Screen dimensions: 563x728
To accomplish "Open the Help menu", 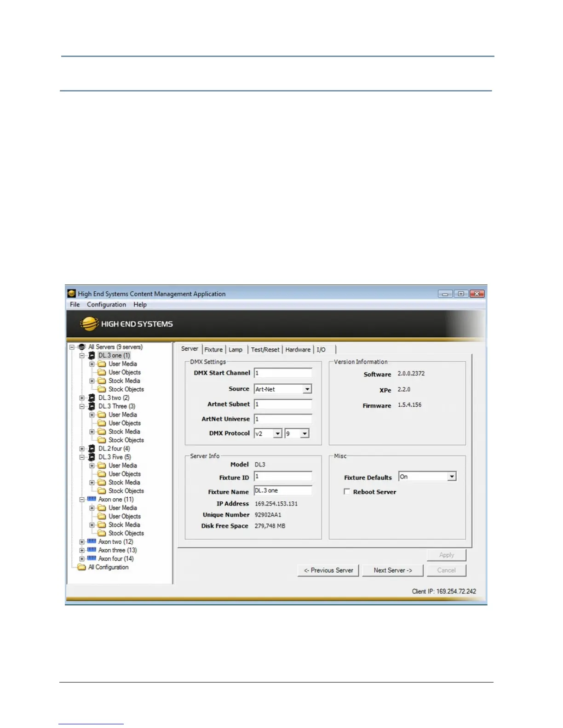I will (x=140, y=305).
